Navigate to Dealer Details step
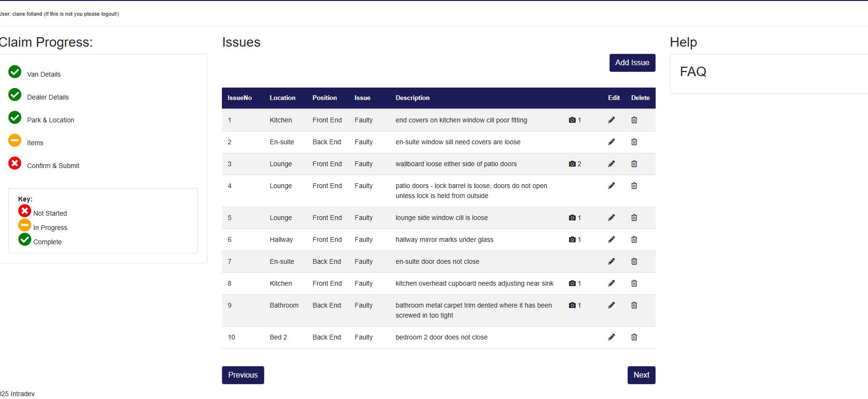Viewport: 868px width, 399px height. click(x=48, y=97)
